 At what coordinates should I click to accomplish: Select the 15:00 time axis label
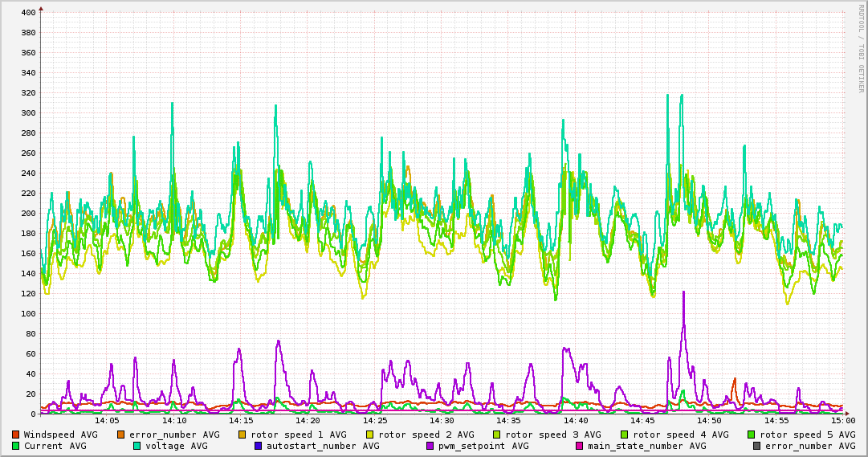[842, 421]
